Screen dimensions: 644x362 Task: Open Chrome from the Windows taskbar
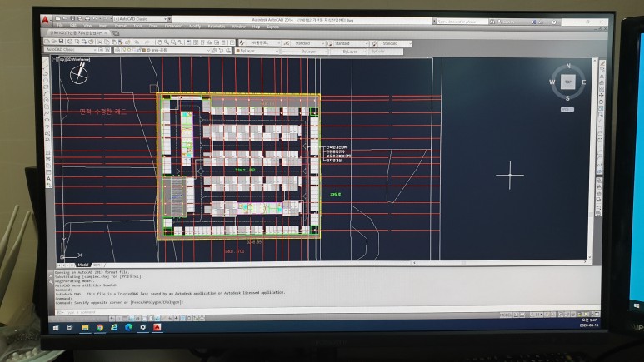100,327
